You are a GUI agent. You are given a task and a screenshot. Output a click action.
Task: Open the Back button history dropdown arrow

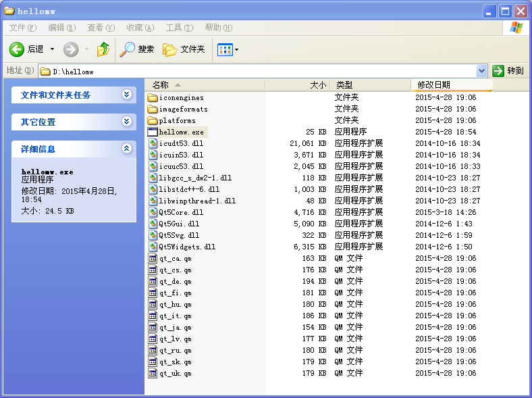coord(52,49)
